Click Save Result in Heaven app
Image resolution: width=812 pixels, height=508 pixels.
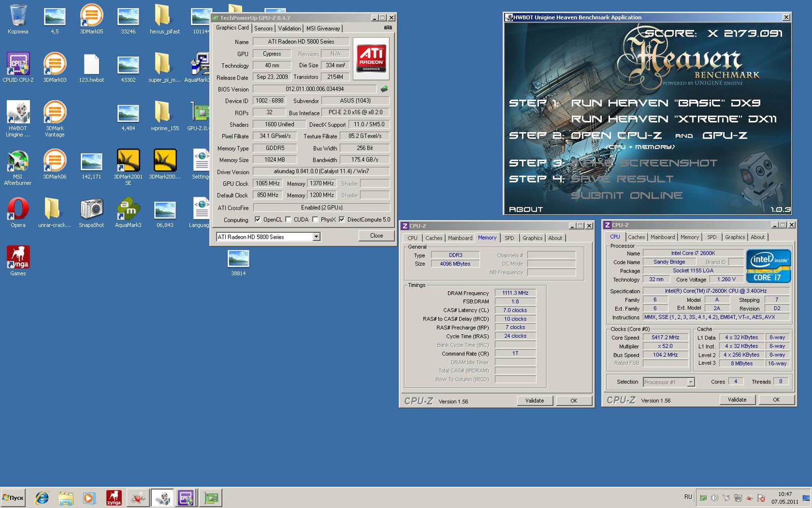(622, 179)
